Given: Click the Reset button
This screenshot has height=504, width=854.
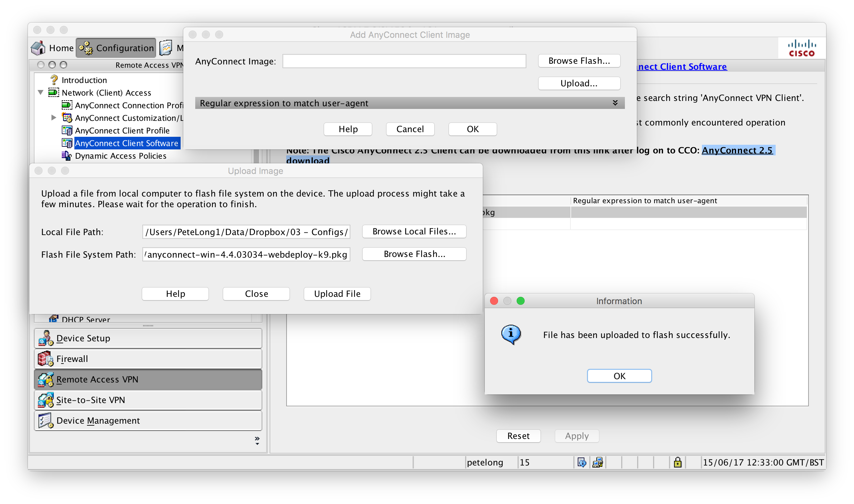Looking at the screenshot, I should [x=519, y=436].
